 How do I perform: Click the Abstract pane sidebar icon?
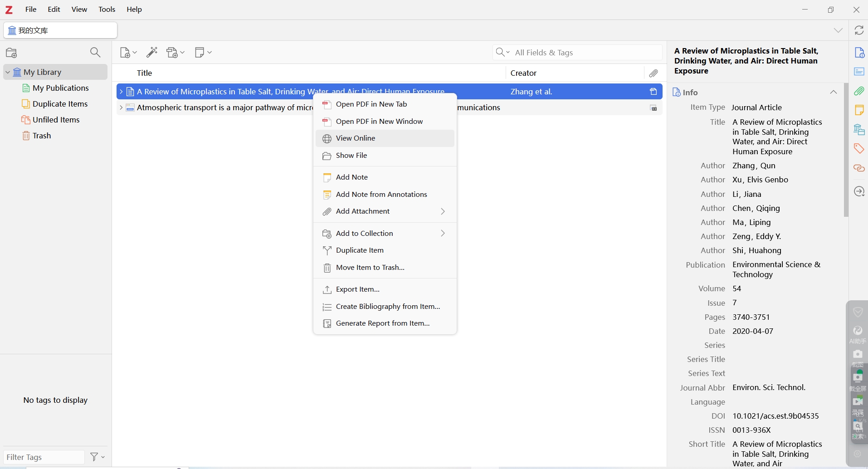859,72
